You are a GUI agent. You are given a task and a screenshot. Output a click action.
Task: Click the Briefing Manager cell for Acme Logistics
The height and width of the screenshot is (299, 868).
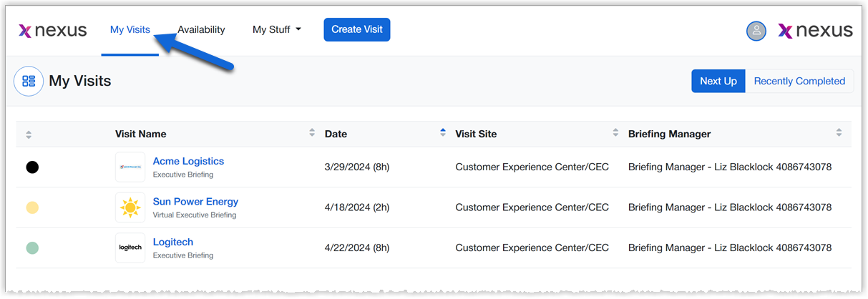coord(730,167)
